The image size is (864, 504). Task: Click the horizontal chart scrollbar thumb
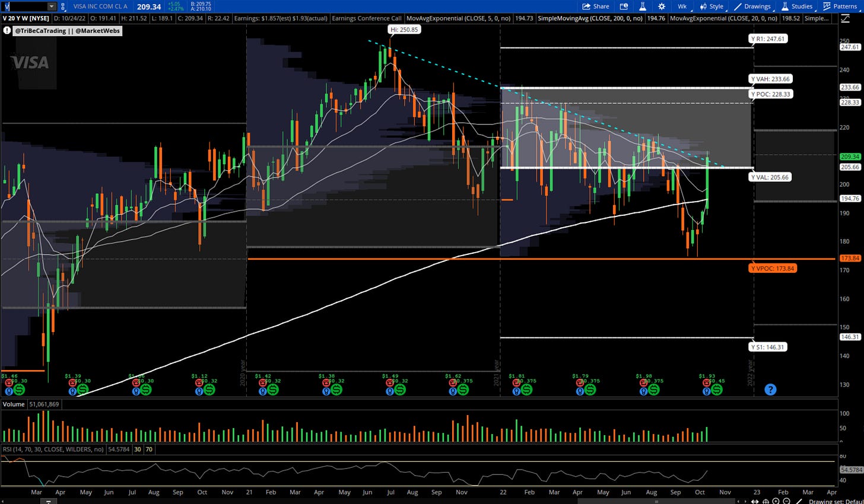coord(656,502)
